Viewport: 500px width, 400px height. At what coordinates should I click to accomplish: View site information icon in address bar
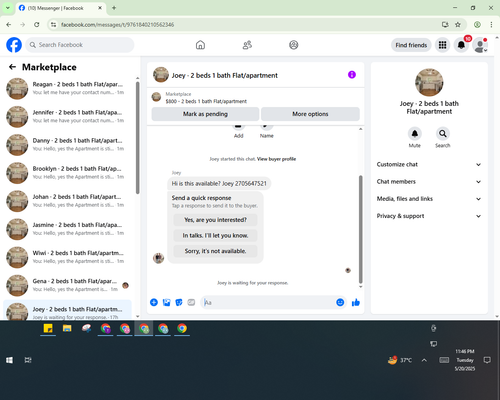[x=53, y=24]
